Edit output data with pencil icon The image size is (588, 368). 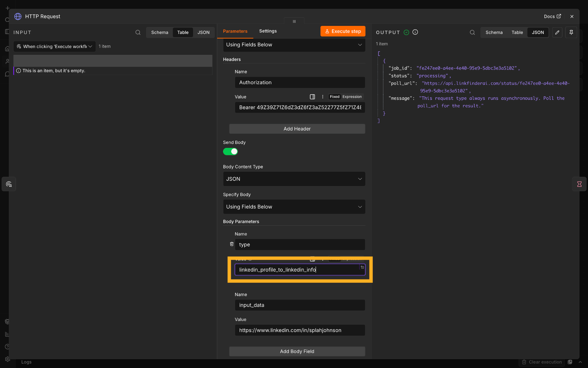pyautogui.click(x=557, y=32)
